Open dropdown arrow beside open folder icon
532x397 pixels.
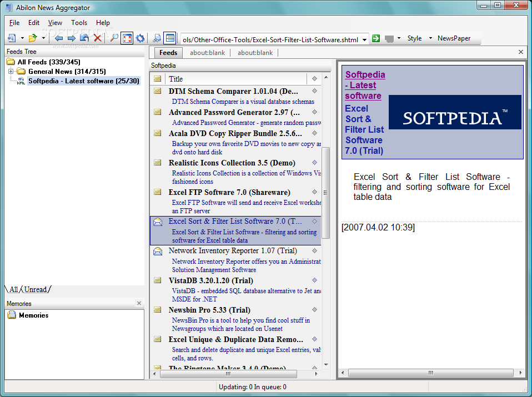coord(43,38)
